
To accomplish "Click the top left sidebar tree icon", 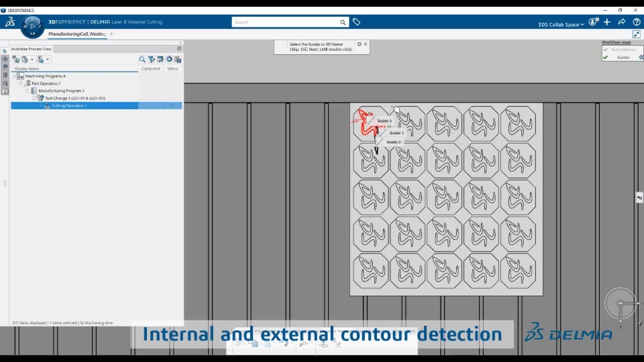I will pyautogui.click(x=5, y=52).
